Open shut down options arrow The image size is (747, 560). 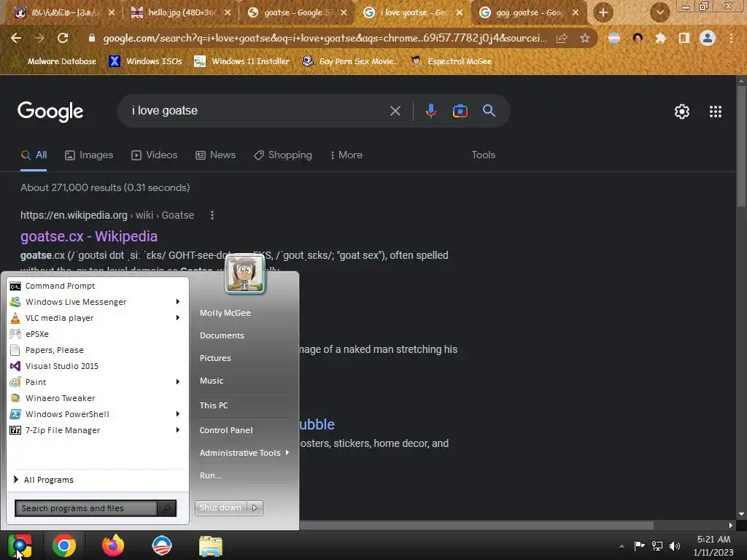[x=255, y=507]
